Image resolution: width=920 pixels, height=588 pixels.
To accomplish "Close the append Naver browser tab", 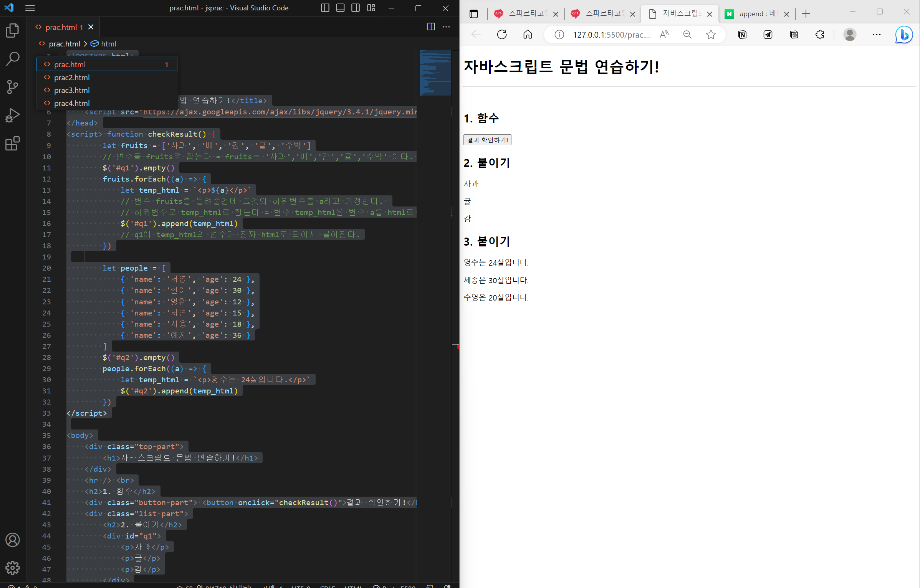I will coord(786,14).
